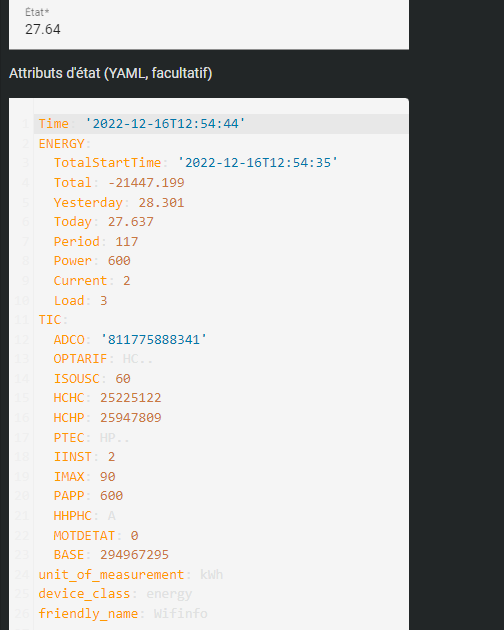This screenshot has height=630, width=504.
Task: Click the TIC key on line 11
Action: point(50,320)
